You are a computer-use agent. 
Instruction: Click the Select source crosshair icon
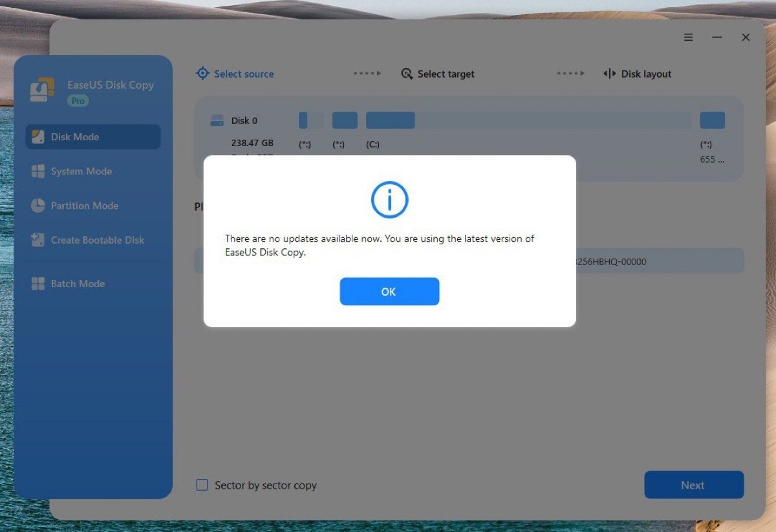[x=202, y=74]
